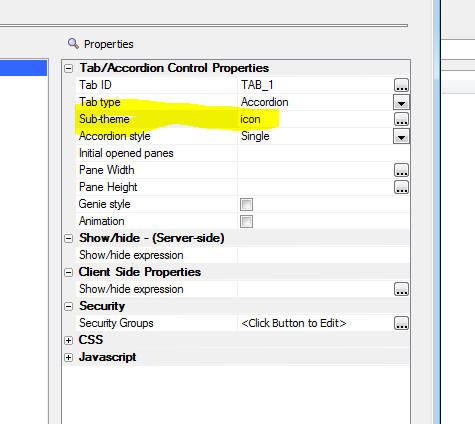This screenshot has height=424, width=475.
Task: Click the Click Button to Edit text
Action: pyautogui.click(x=294, y=323)
